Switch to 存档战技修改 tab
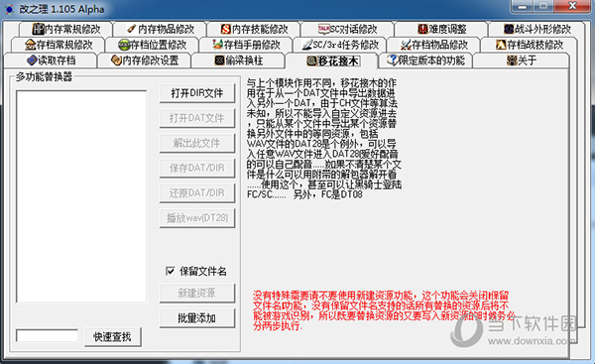The height and width of the screenshot is (364, 595). (x=530, y=45)
